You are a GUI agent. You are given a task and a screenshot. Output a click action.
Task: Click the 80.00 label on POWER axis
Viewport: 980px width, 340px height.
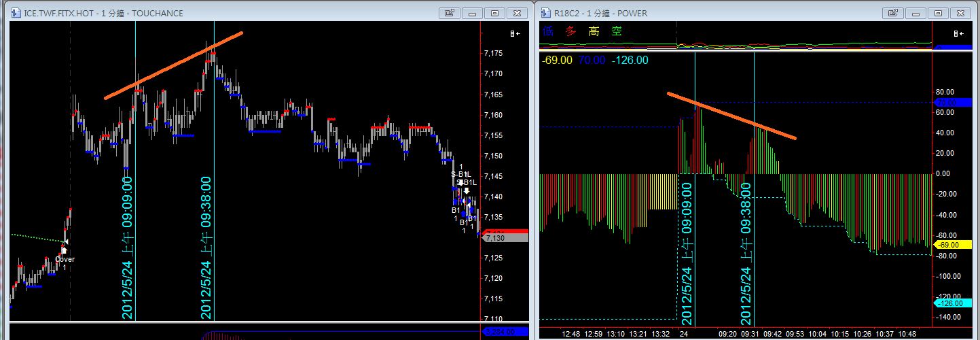pyautogui.click(x=945, y=92)
